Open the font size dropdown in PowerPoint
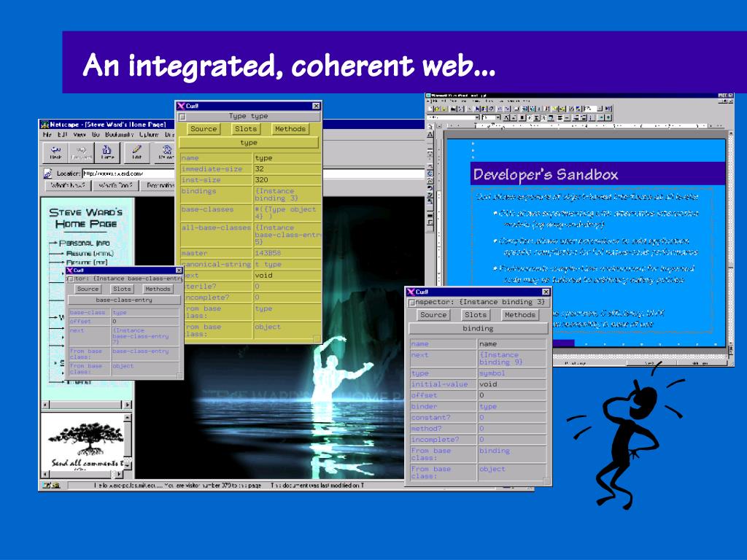 [x=498, y=117]
